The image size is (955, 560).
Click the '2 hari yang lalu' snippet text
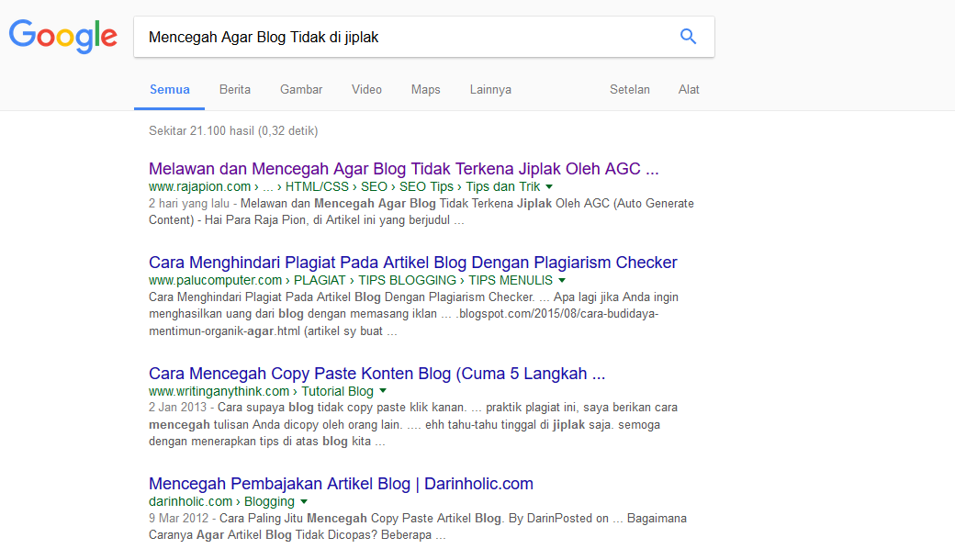[189, 203]
